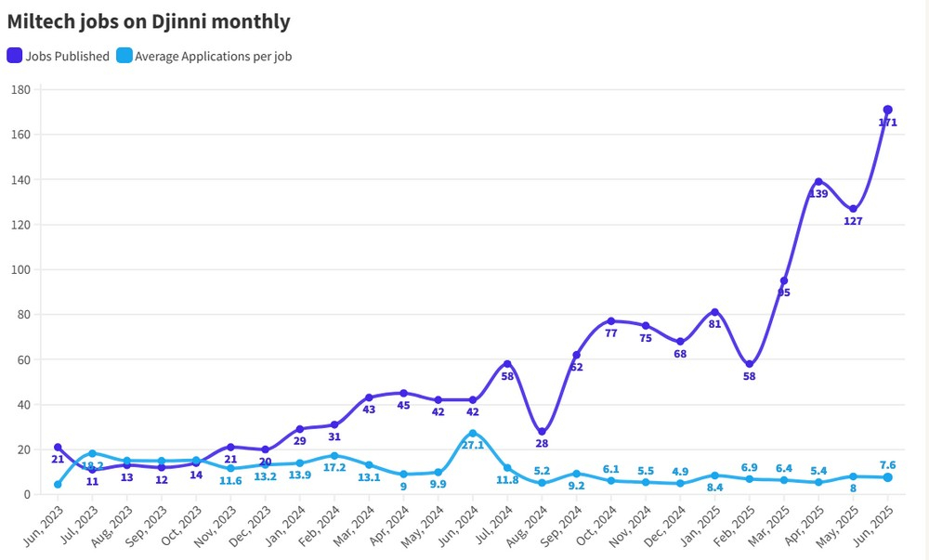Viewport: 929px width, 560px height.
Task: Toggle the Jobs Published legend label
Action: (67, 57)
